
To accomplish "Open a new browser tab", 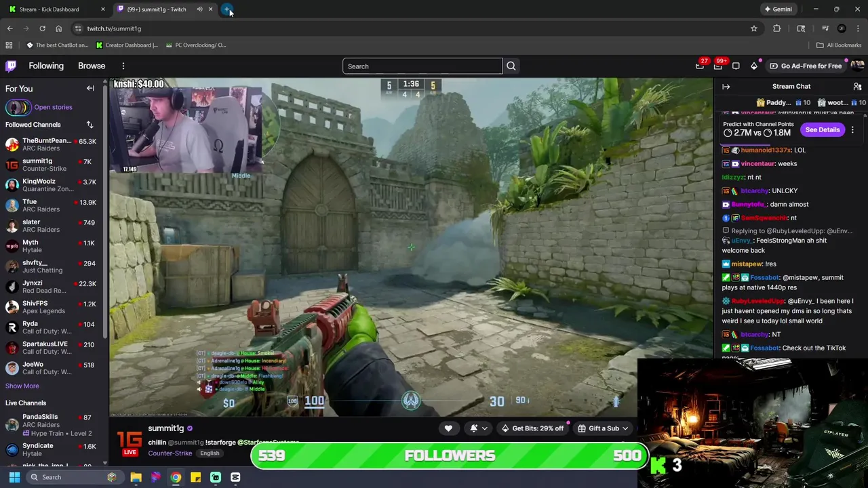I will (x=227, y=9).
